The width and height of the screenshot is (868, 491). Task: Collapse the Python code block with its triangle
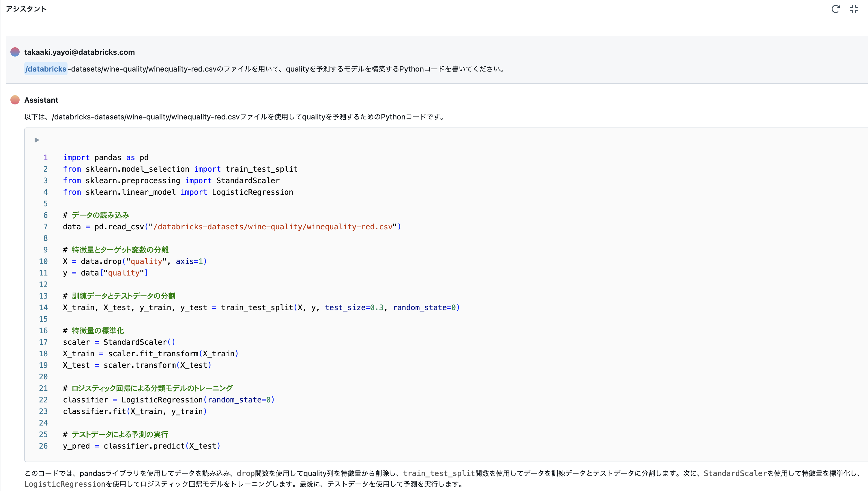tap(36, 140)
